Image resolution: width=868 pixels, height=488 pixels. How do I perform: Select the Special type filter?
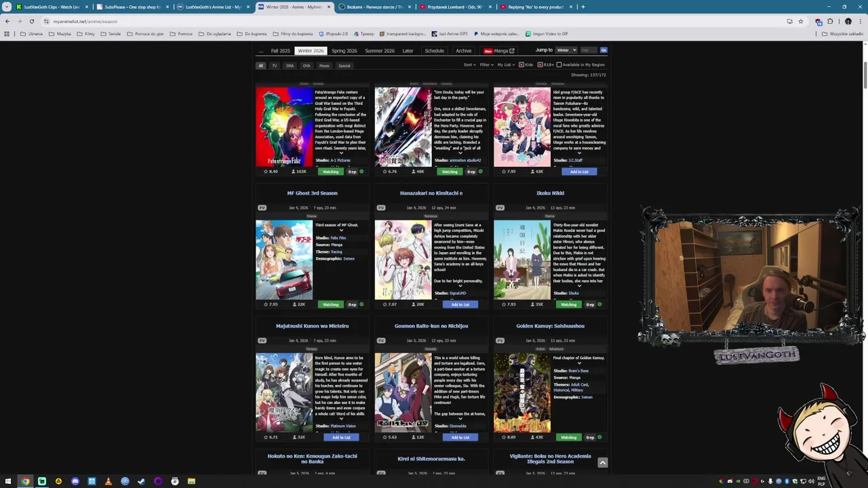(x=344, y=66)
